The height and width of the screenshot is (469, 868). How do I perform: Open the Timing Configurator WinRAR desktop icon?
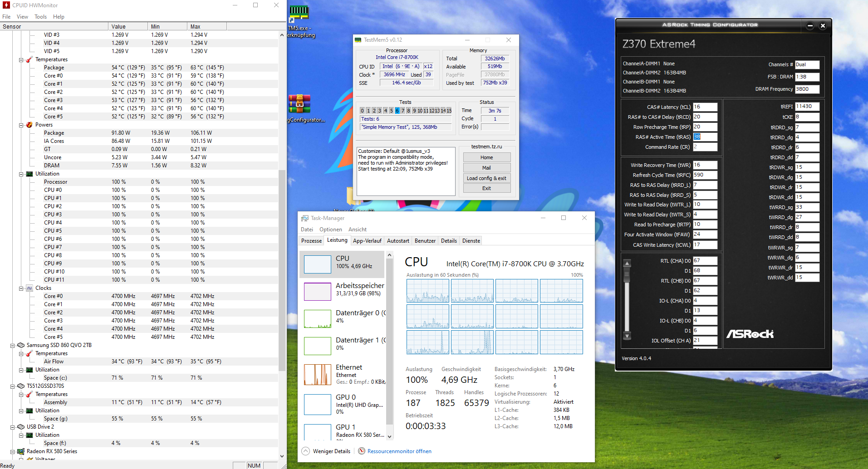[x=299, y=103]
